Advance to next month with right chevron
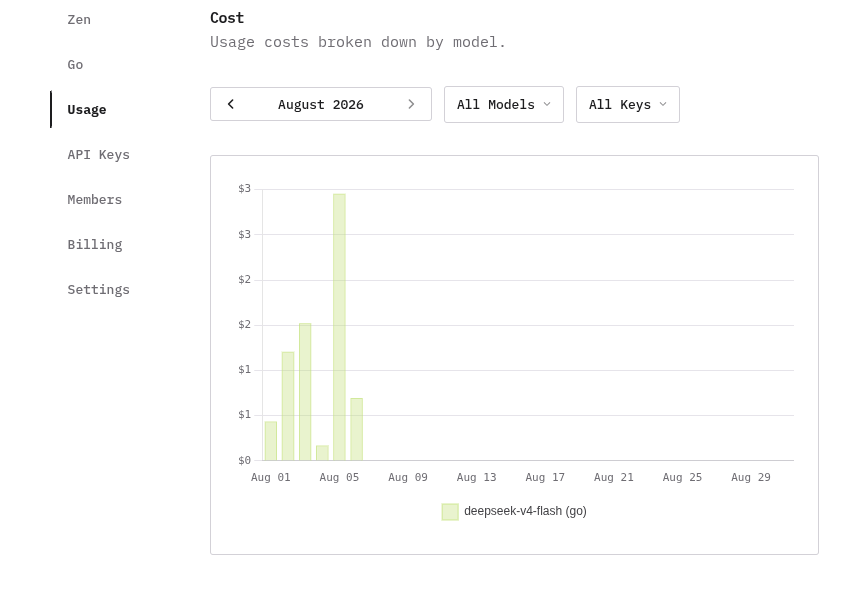This screenshot has height=589, width=854. [x=411, y=104]
